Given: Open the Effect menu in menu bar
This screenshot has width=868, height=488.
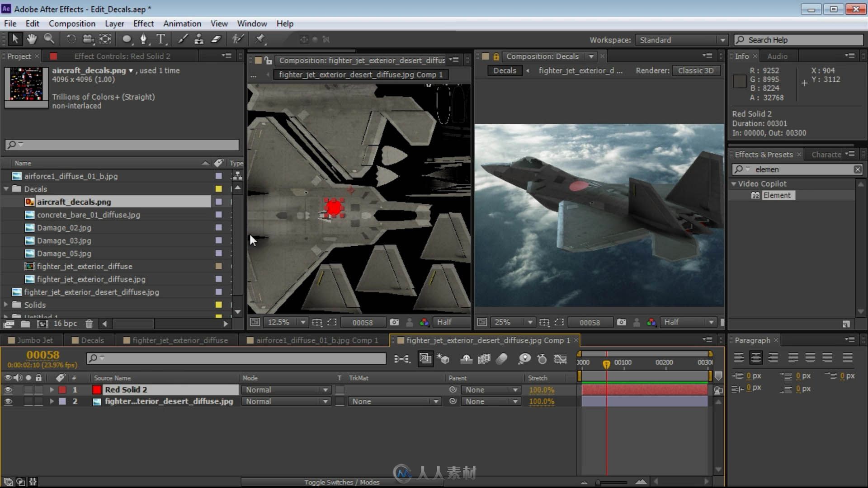Looking at the screenshot, I should pyautogui.click(x=144, y=23).
